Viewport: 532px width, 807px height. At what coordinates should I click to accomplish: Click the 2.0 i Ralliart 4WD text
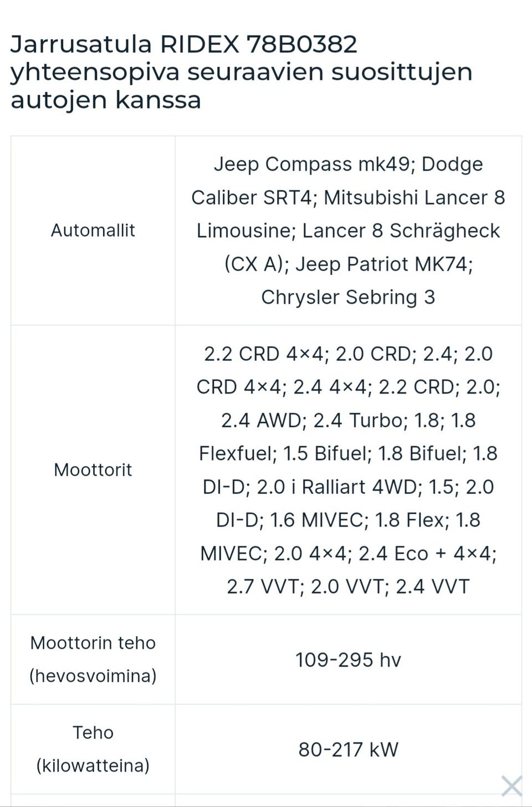click(336, 487)
